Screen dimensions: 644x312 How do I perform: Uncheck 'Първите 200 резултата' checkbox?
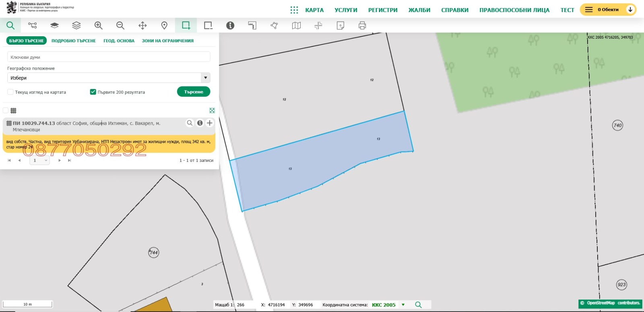point(93,92)
